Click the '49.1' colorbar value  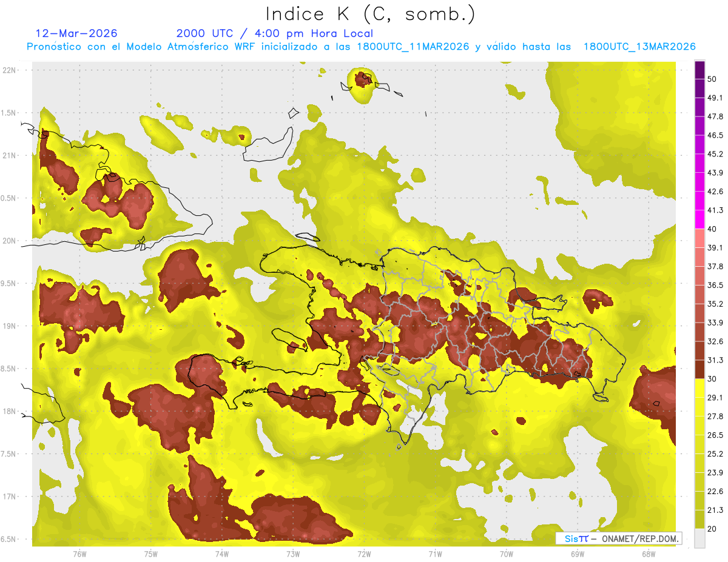(716, 98)
